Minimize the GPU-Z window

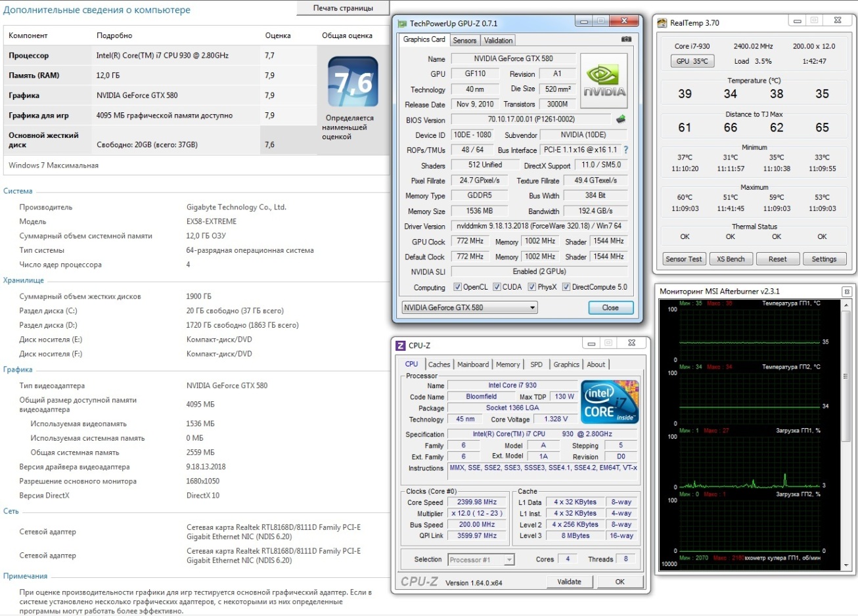pos(583,21)
